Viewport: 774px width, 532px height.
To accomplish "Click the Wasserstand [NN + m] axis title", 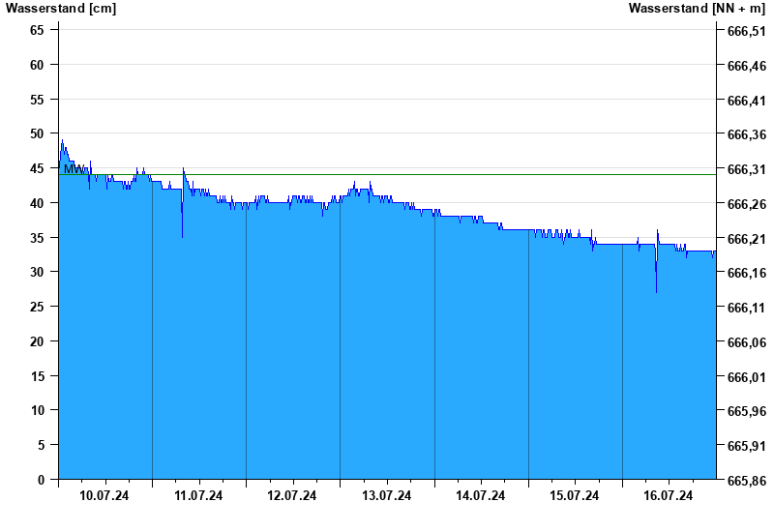I will [697, 9].
